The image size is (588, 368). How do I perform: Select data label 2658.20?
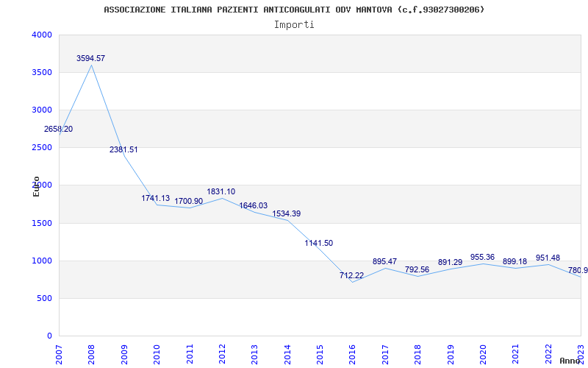pos(59,129)
